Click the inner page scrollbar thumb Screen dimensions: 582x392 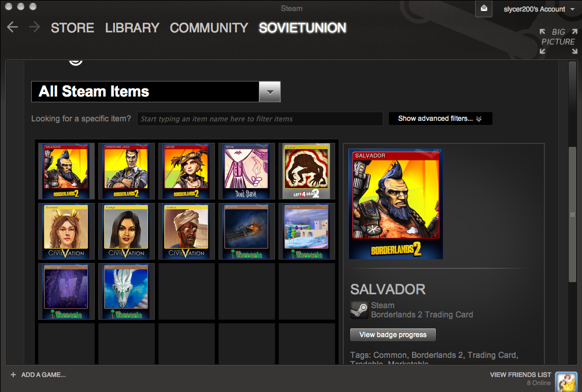pos(572,215)
